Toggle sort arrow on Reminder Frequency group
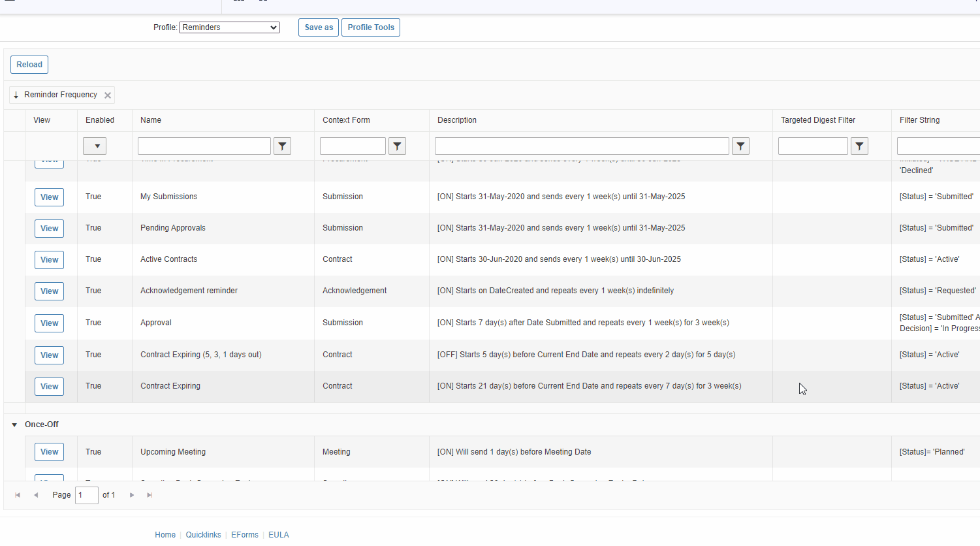 [16, 95]
